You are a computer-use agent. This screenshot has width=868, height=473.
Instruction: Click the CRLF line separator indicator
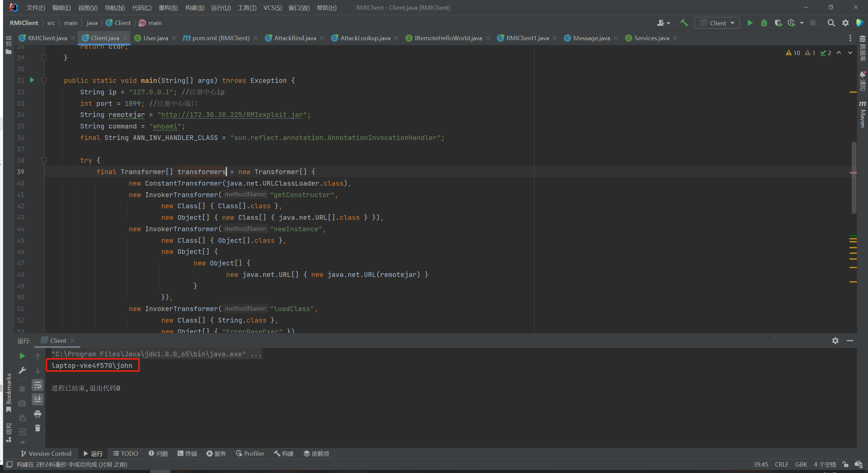coord(782,464)
